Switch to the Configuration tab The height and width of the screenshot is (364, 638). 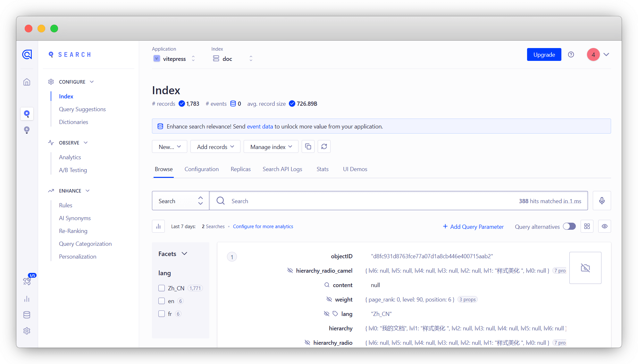(201, 169)
